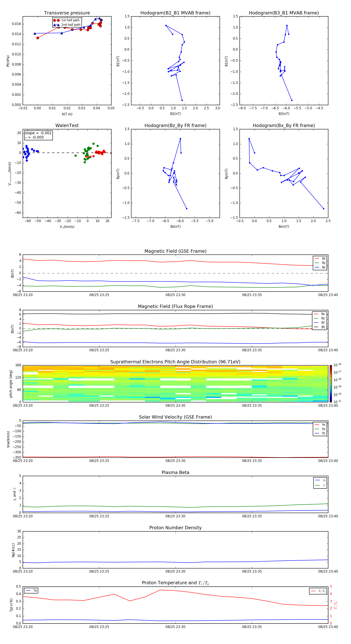Screen dimensions: 351x644
Task: Click the red Te/Tp right-axis label
Action: [336, 605]
